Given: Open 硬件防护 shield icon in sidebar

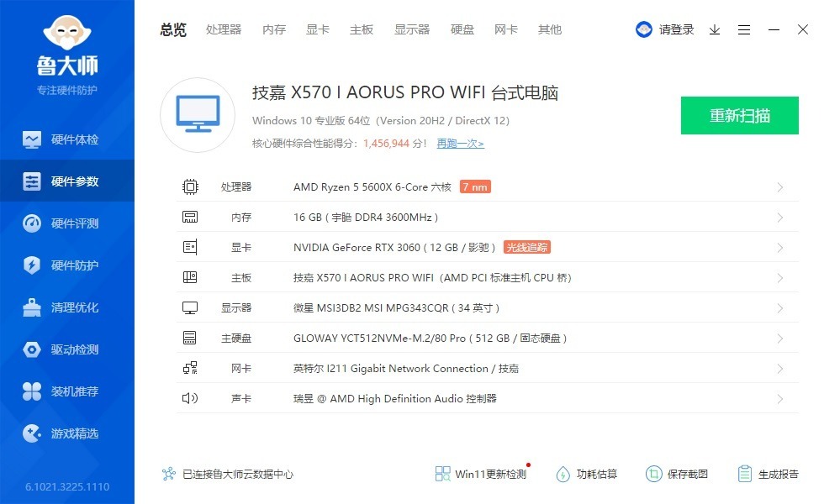Looking at the screenshot, I should pyautogui.click(x=32, y=265).
